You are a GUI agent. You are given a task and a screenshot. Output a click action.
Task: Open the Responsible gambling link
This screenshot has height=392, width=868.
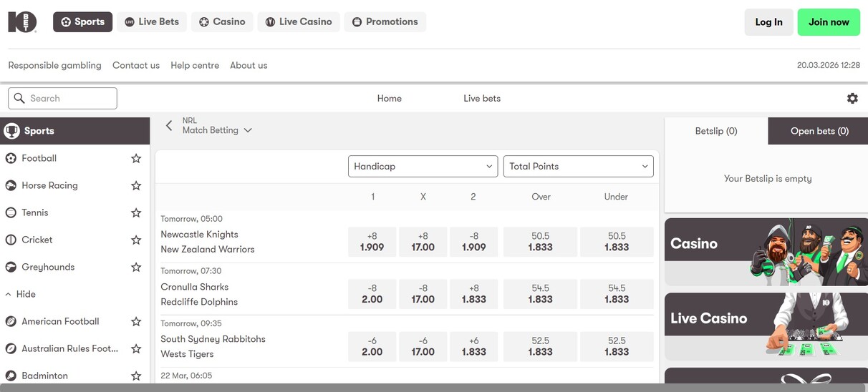click(x=55, y=65)
